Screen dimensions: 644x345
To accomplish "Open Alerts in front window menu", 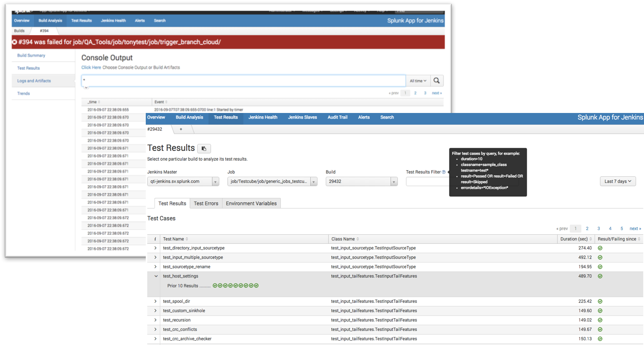I will pyautogui.click(x=364, y=117).
